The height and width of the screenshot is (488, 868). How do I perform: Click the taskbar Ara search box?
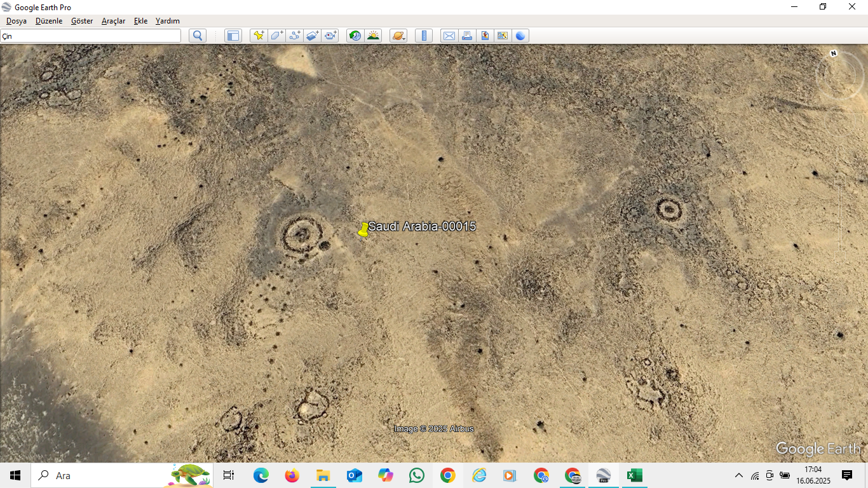122,475
